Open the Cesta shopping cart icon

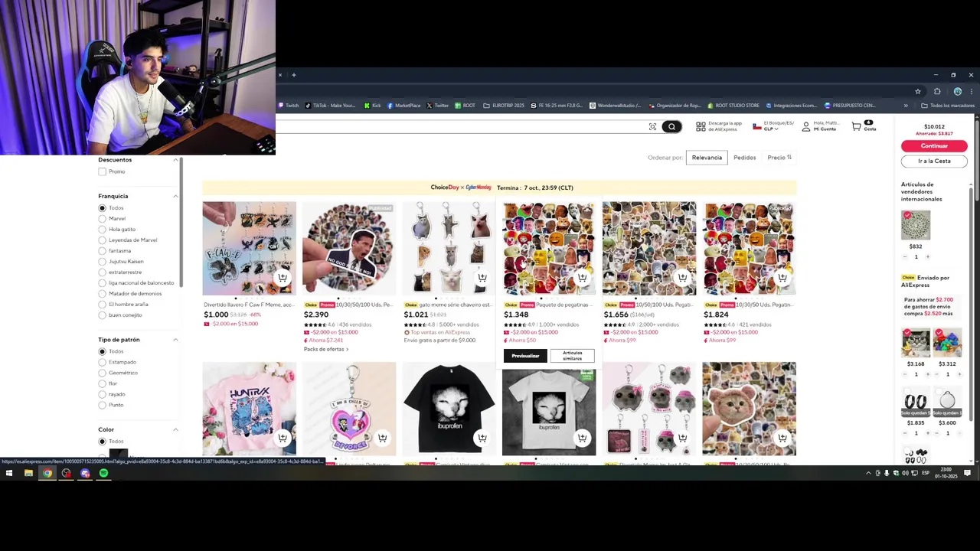tap(856, 126)
